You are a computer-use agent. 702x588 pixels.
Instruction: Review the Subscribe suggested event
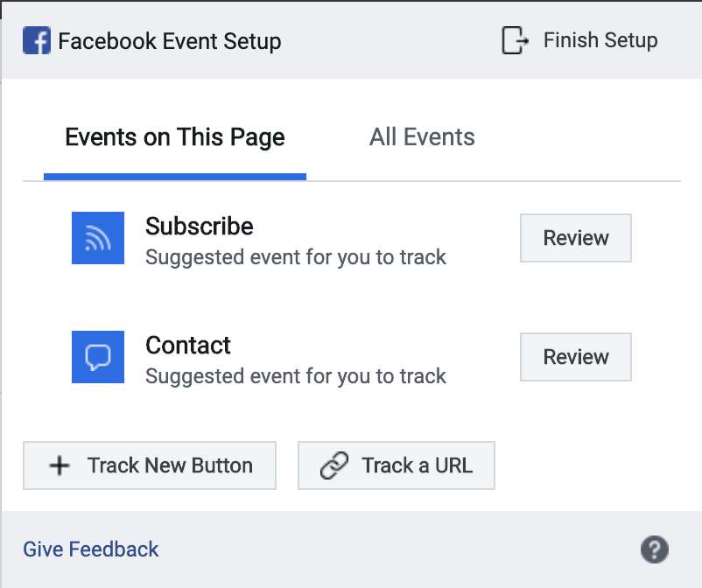576,238
